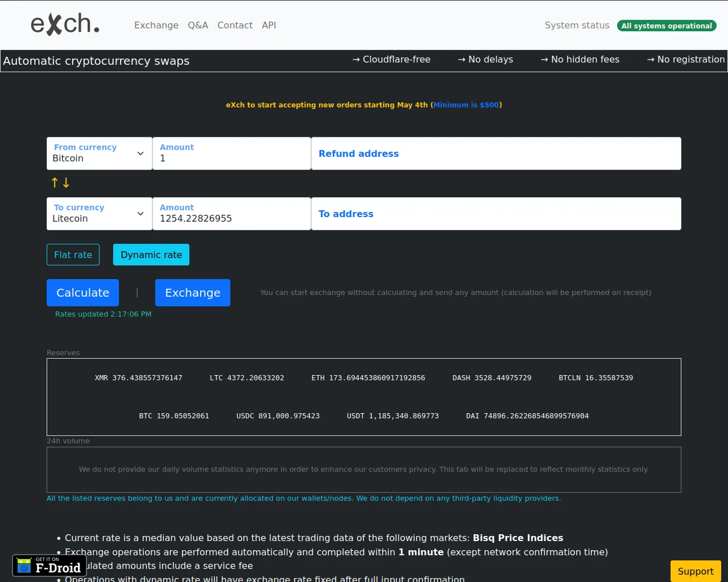Click the LTC 4372.20633202 reserve

click(x=247, y=377)
